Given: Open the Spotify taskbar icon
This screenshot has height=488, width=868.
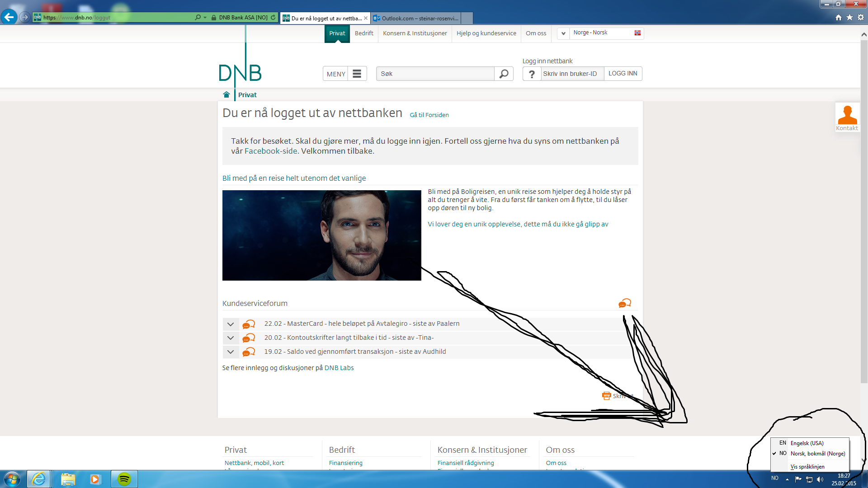Looking at the screenshot, I should click(x=124, y=479).
